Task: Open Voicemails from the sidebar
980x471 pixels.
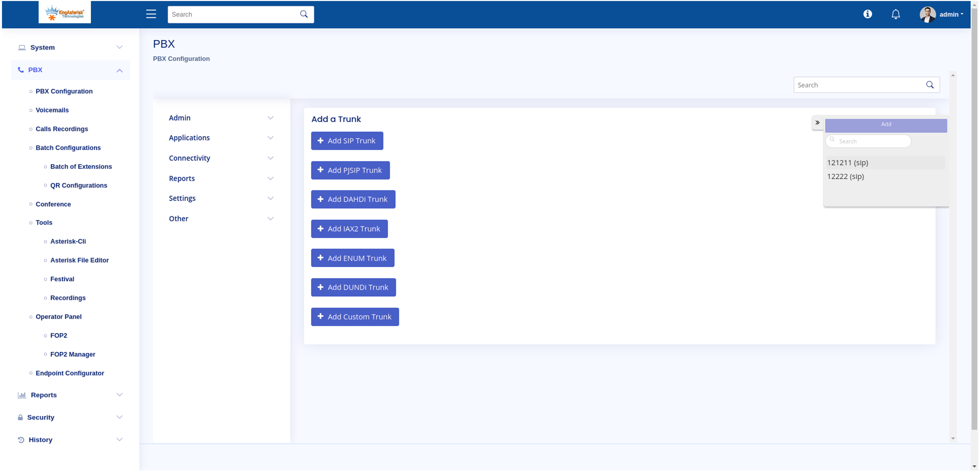Action: click(x=52, y=110)
